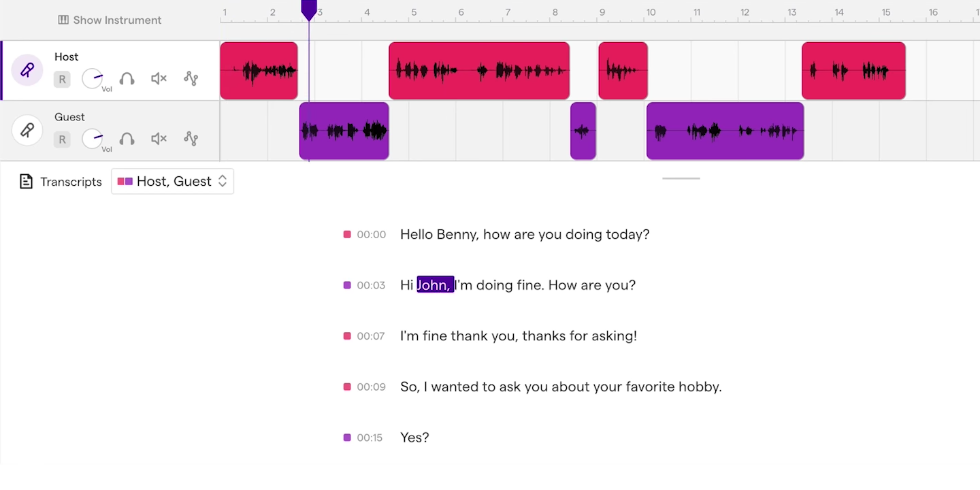Open automation curve for Host track
Screen dimensions: 980x490
click(191, 79)
